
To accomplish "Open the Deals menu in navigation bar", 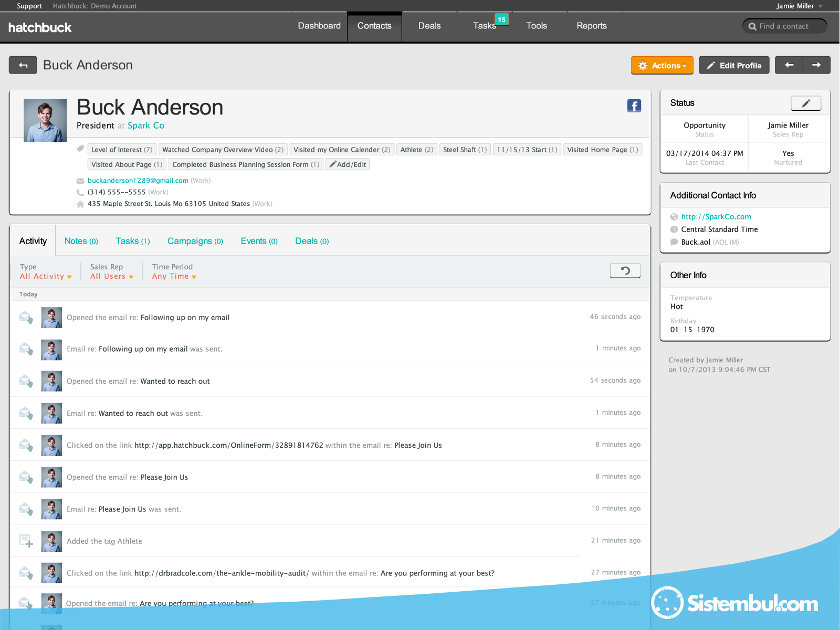I will (x=429, y=26).
